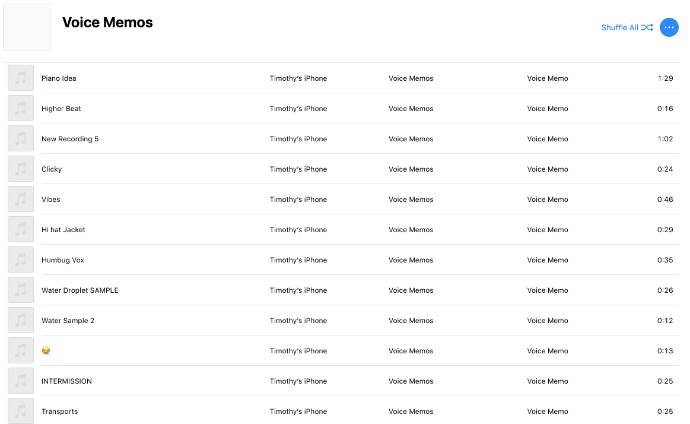This screenshot has width=690, height=424.
Task: Click the music note icon for Humbug Vox
Action: click(21, 260)
